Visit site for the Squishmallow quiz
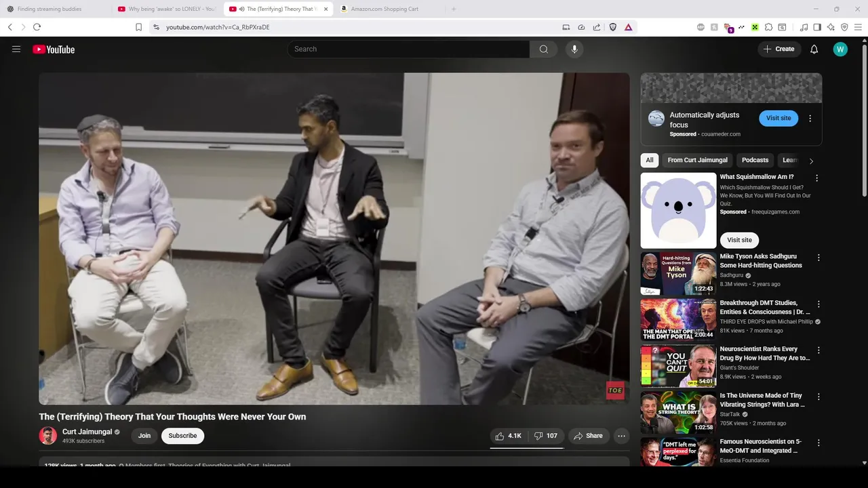This screenshot has height=488, width=868. coord(739,240)
